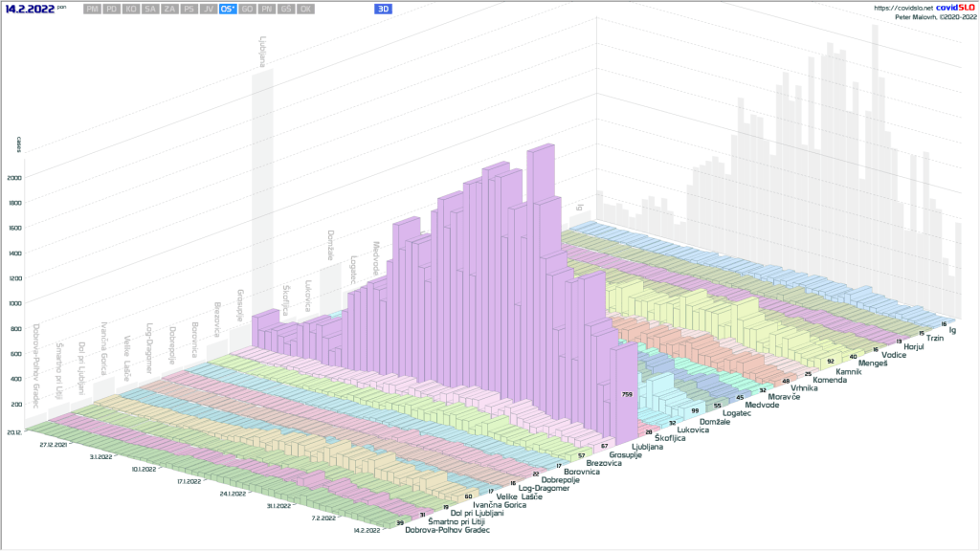Switch to the SA region

(x=150, y=9)
